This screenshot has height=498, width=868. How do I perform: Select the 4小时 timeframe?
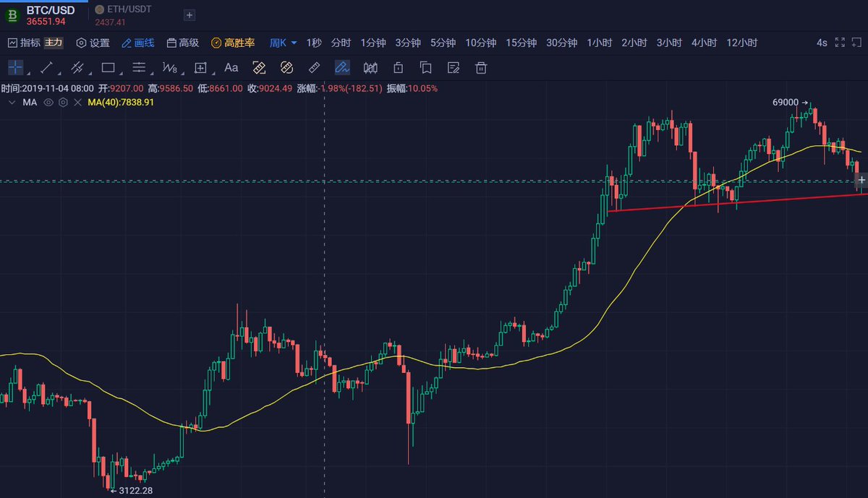pyautogui.click(x=704, y=43)
